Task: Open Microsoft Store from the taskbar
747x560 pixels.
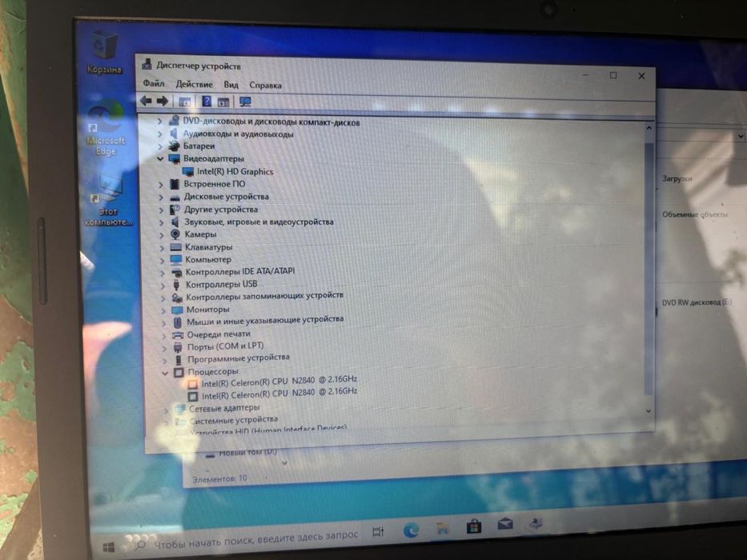Action: click(473, 526)
